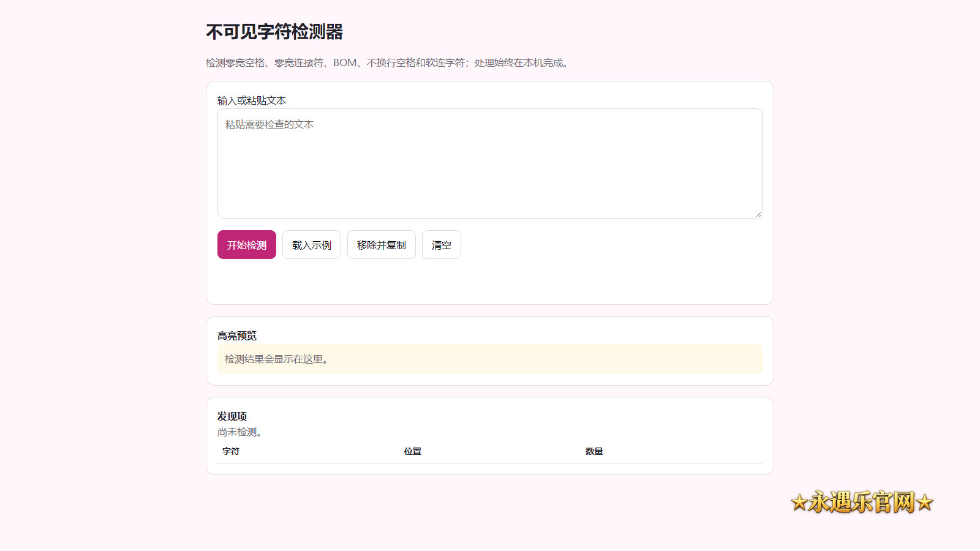Click the 位置 column header

pos(413,451)
